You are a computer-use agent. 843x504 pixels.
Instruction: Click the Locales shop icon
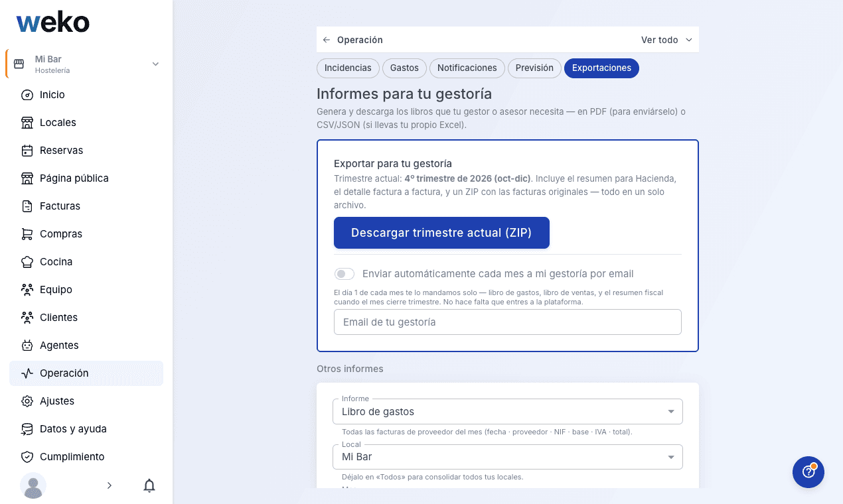[x=27, y=123]
